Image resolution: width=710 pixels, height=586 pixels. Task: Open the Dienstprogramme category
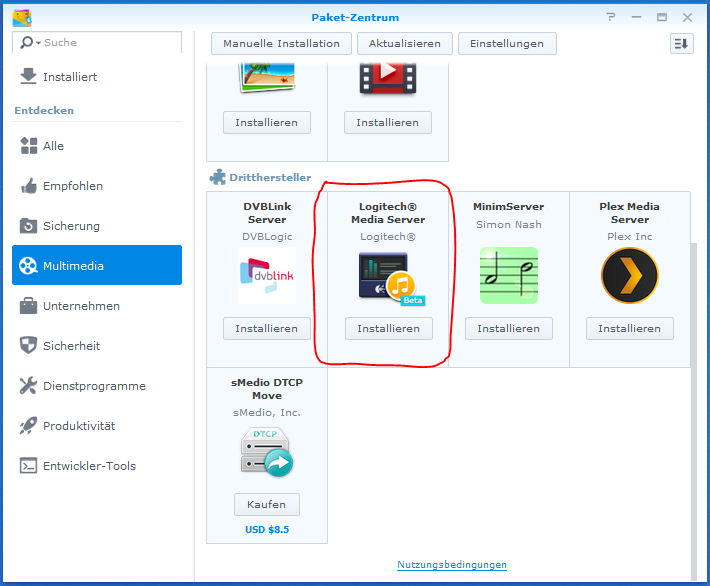coord(97,386)
